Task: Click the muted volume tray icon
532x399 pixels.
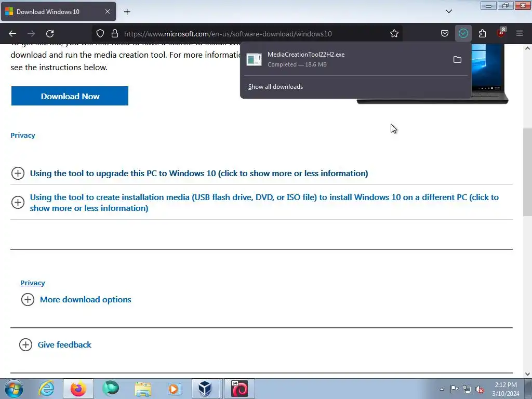Action: [x=480, y=390]
